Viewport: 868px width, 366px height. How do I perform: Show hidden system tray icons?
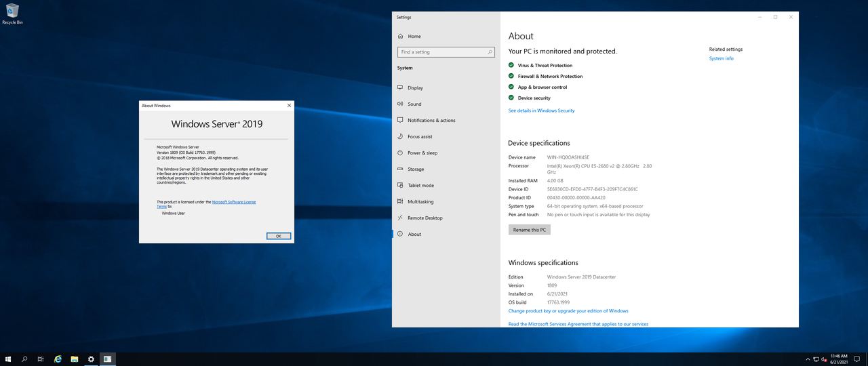[806, 359]
